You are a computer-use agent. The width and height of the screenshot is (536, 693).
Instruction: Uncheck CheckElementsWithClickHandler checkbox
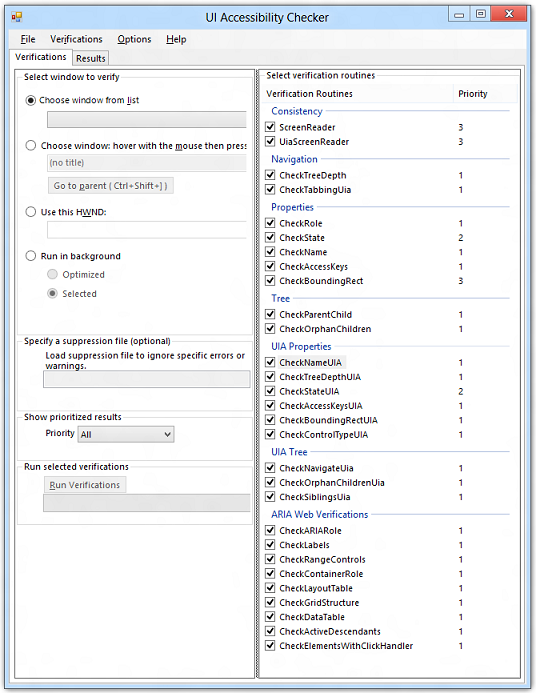[270, 646]
